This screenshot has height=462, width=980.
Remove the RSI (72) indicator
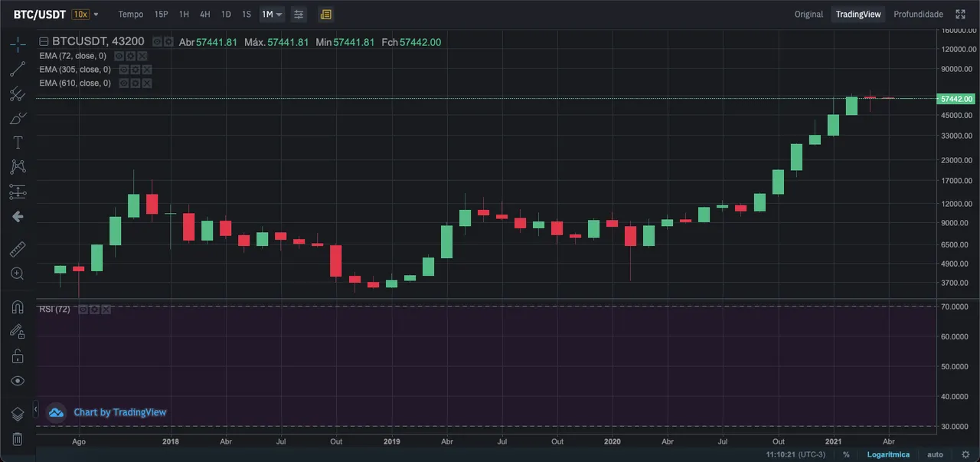click(x=106, y=310)
